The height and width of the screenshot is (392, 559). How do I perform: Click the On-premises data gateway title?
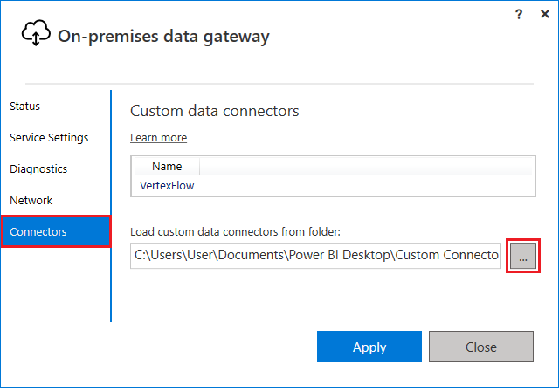(163, 36)
